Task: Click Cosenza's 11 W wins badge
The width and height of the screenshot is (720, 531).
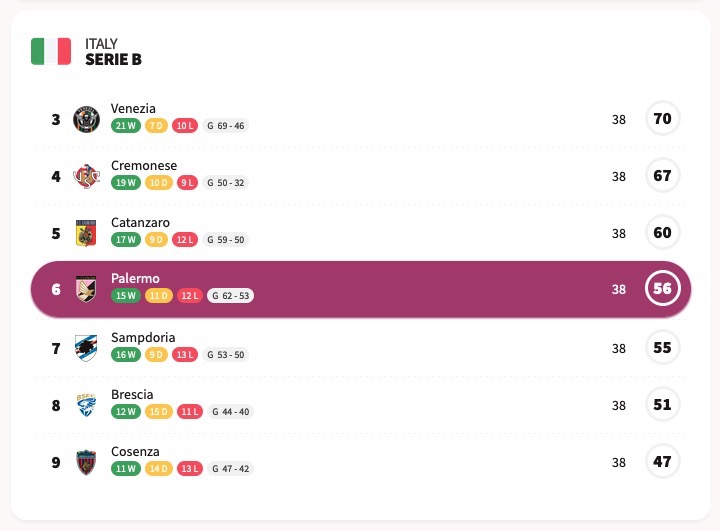Action: pyautogui.click(x=126, y=469)
